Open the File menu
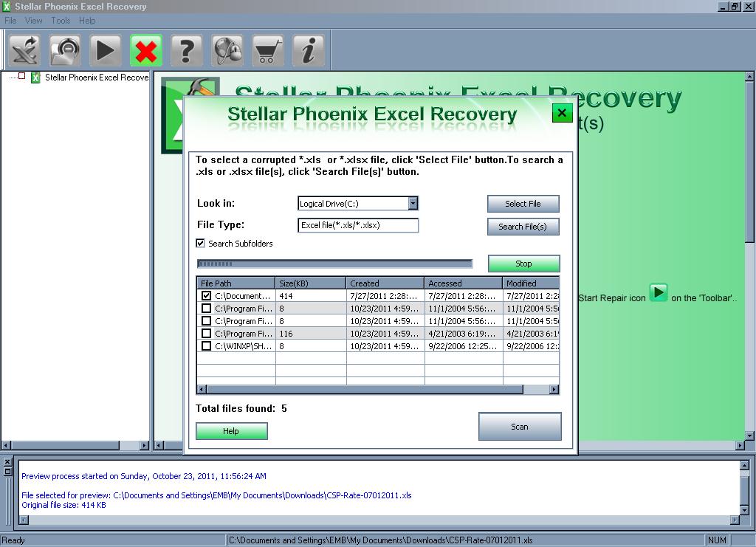The width and height of the screenshot is (756, 547). pos(10,21)
